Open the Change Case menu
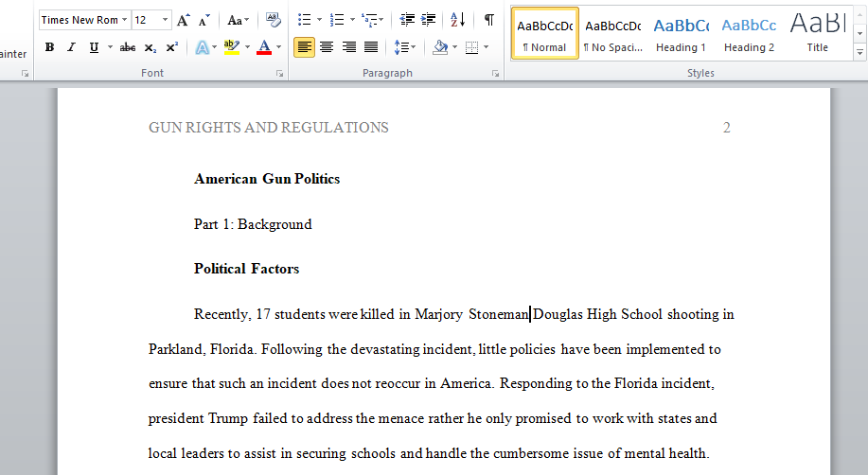 click(x=238, y=21)
